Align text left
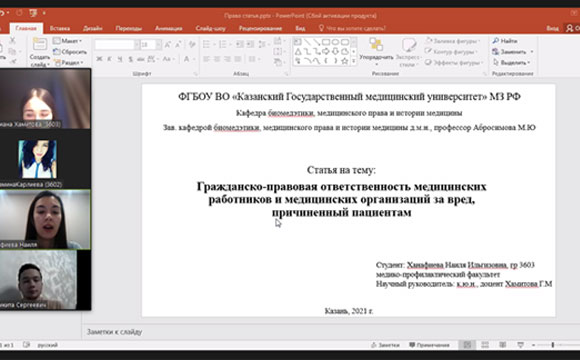The image size is (580, 360). tap(206, 59)
